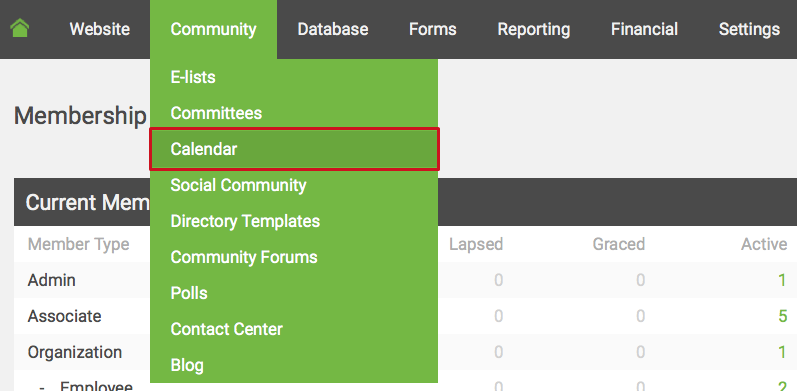Collapse the Community dropdown menu
Image resolution: width=797 pixels, height=391 pixels.
click(x=213, y=29)
